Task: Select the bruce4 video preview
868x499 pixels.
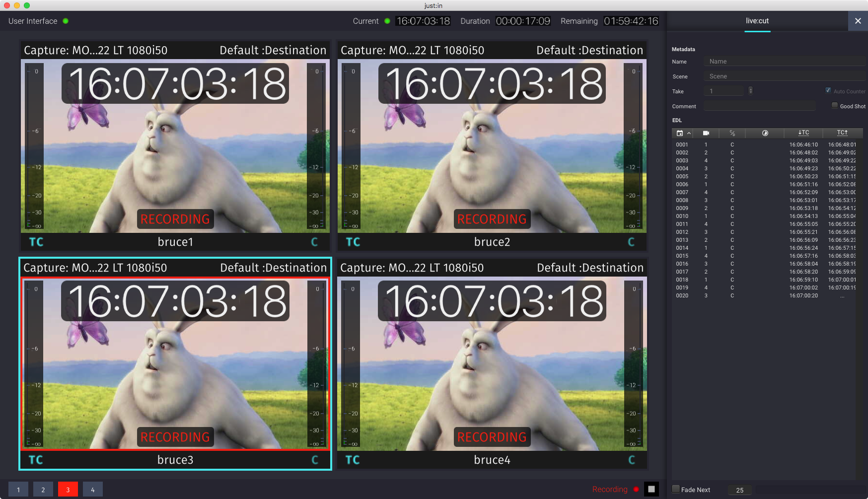Action: point(492,364)
